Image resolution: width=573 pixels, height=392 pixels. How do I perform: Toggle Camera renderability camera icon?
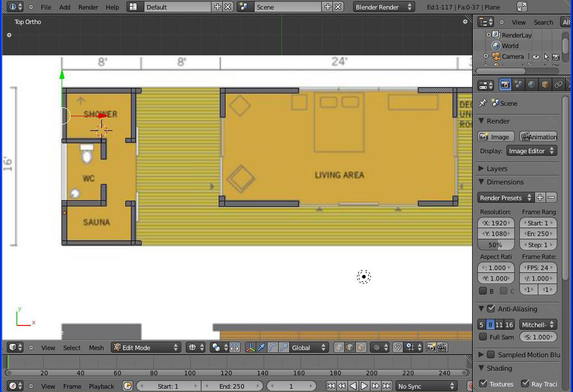click(x=556, y=57)
